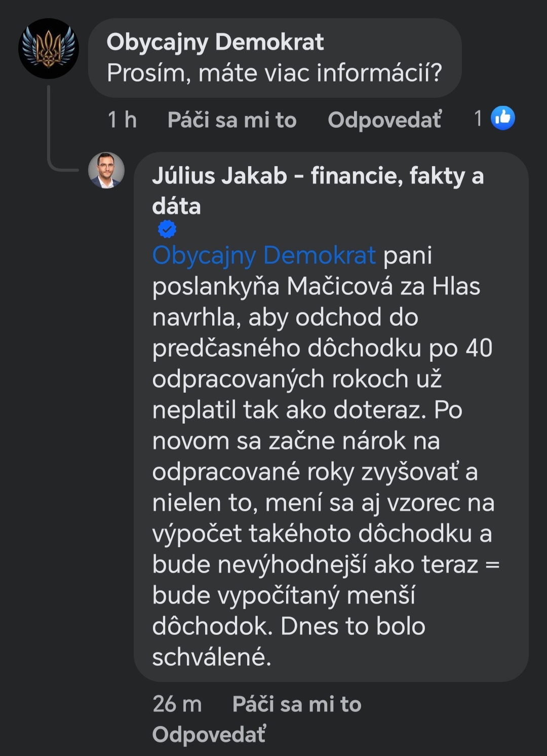Show who reacted via the count 1
This screenshot has width=547, height=756.
point(478,119)
